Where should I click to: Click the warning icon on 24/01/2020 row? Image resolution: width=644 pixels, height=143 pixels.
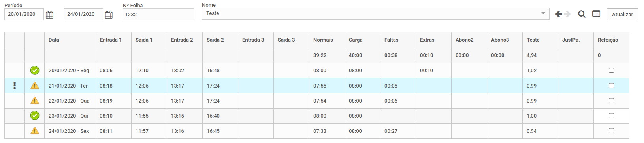point(35,131)
